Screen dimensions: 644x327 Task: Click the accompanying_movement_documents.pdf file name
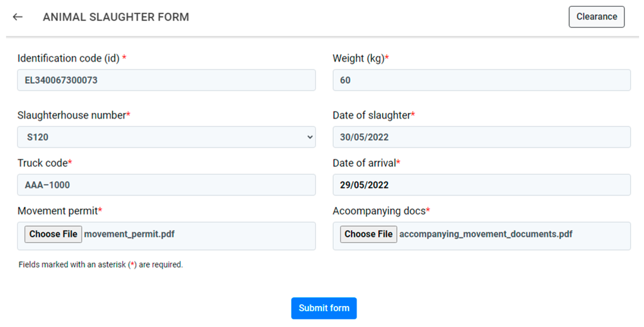pos(485,234)
